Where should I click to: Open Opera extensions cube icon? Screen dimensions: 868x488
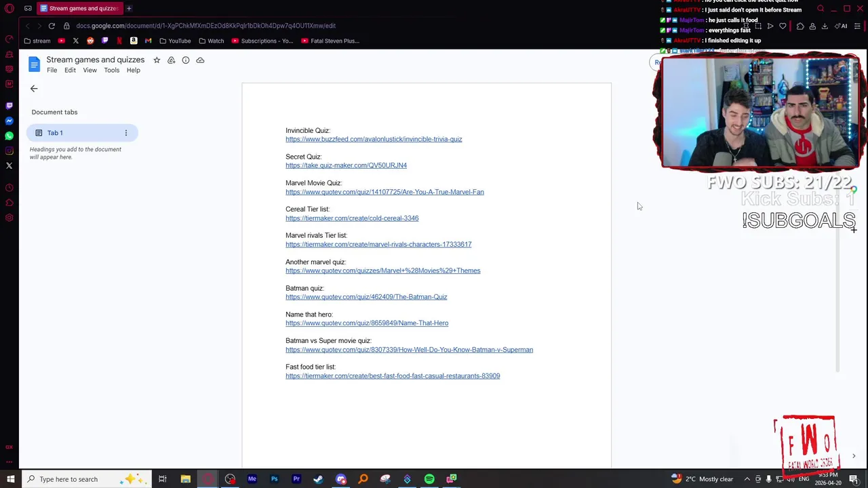point(800,26)
